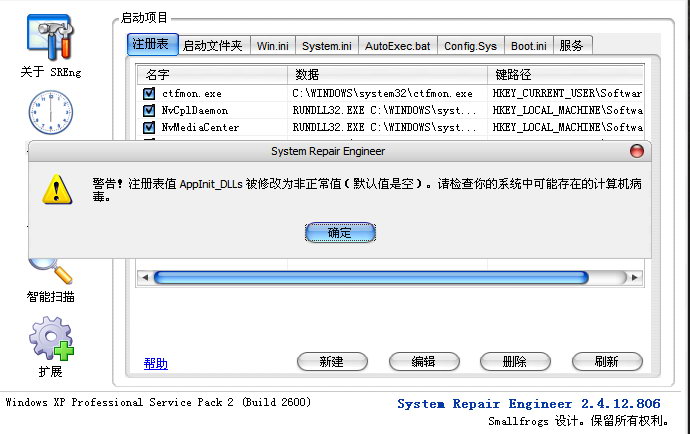Sort by the 键路径 column header

pos(565,74)
